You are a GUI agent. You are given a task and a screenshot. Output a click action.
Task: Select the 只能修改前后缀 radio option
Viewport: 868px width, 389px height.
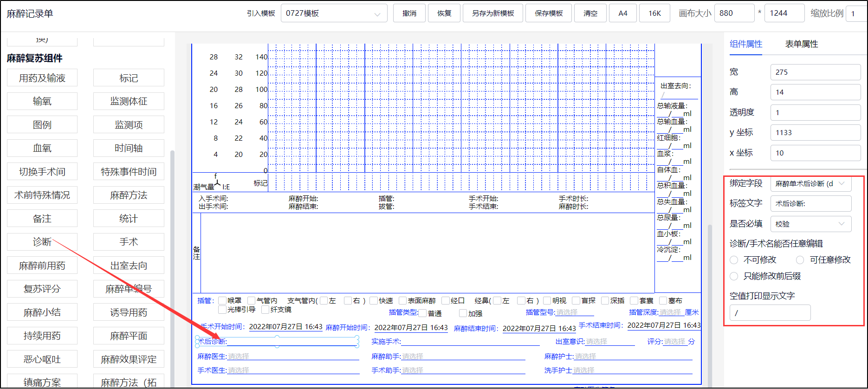click(734, 276)
